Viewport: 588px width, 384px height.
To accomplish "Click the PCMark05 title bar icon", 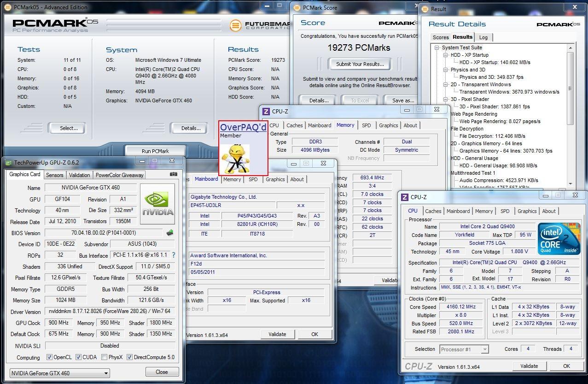I will pyautogui.click(x=9, y=7).
